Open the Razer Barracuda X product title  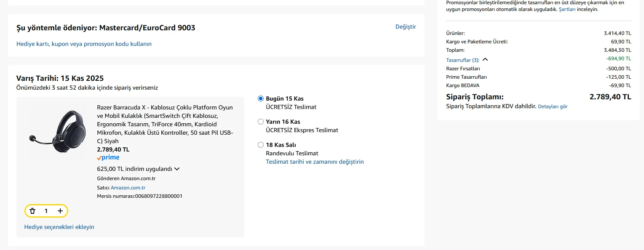coord(165,124)
